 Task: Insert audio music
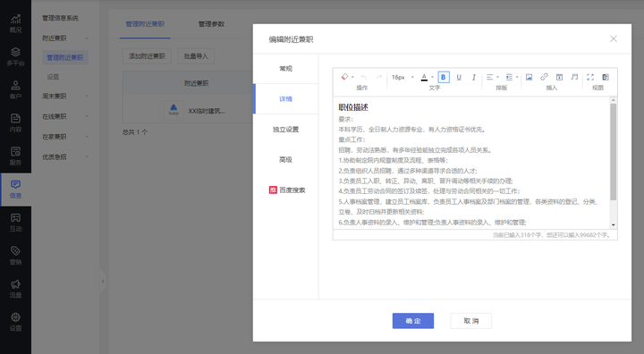[x=574, y=77]
